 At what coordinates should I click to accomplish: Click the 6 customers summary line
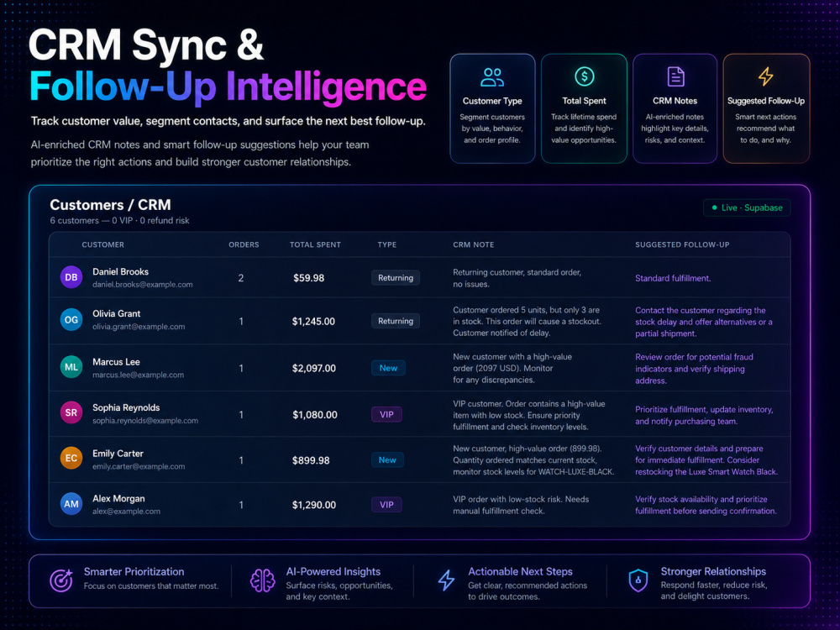tap(119, 221)
